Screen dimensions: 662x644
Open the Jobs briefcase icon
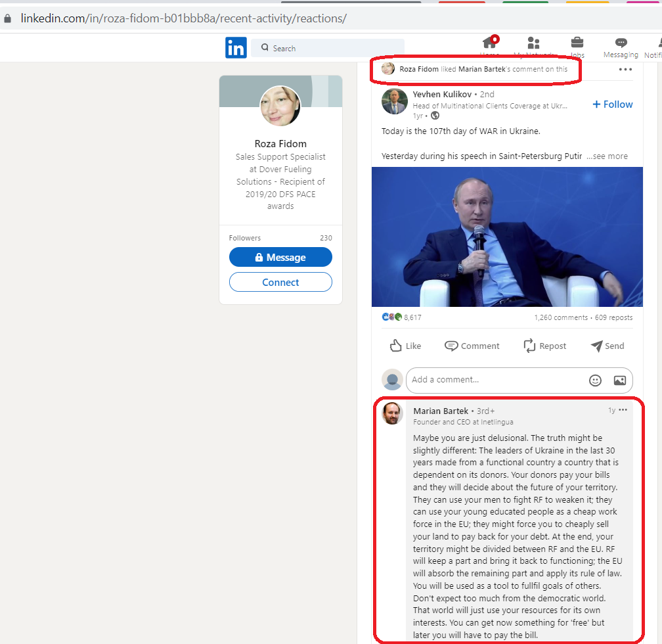[x=577, y=43]
